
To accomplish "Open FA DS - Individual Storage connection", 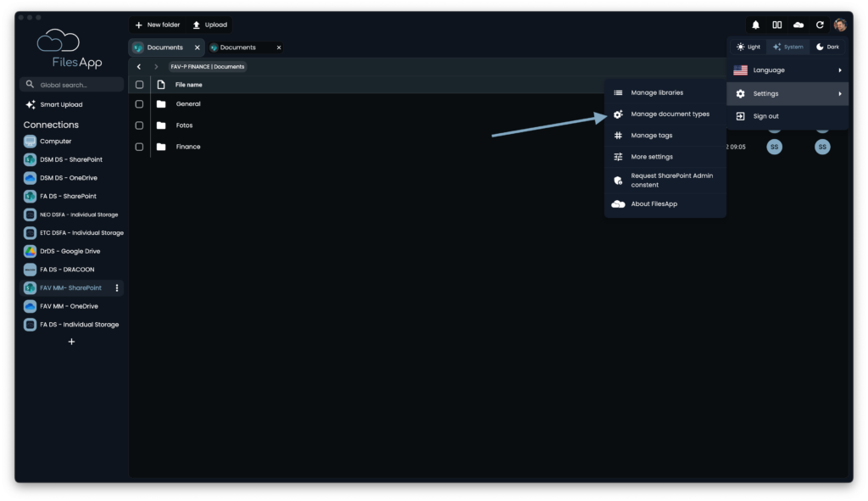I will [x=71, y=325].
